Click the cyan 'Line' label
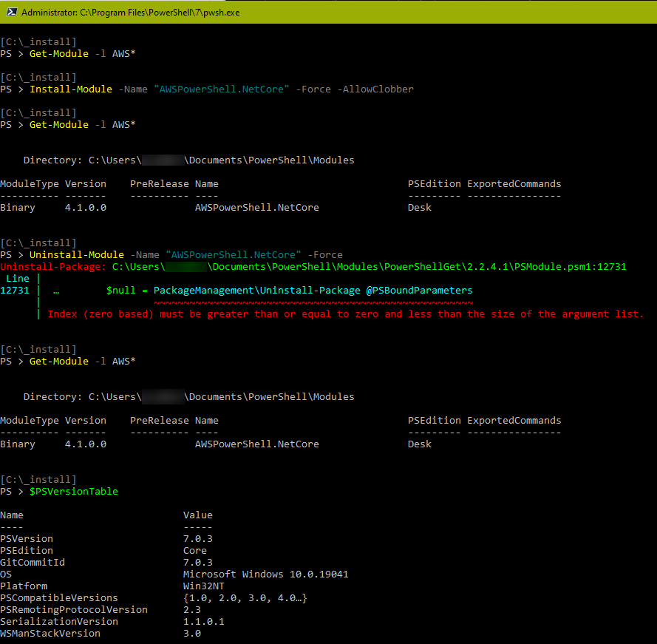Image resolution: width=657 pixels, height=644 pixels. click(x=18, y=279)
